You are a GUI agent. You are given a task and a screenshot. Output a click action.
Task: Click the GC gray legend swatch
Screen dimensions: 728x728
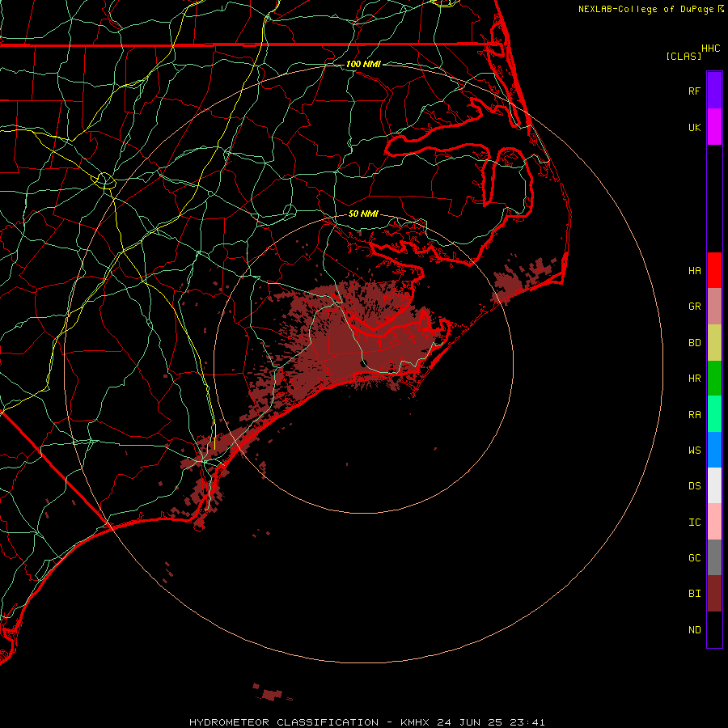[714, 557]
